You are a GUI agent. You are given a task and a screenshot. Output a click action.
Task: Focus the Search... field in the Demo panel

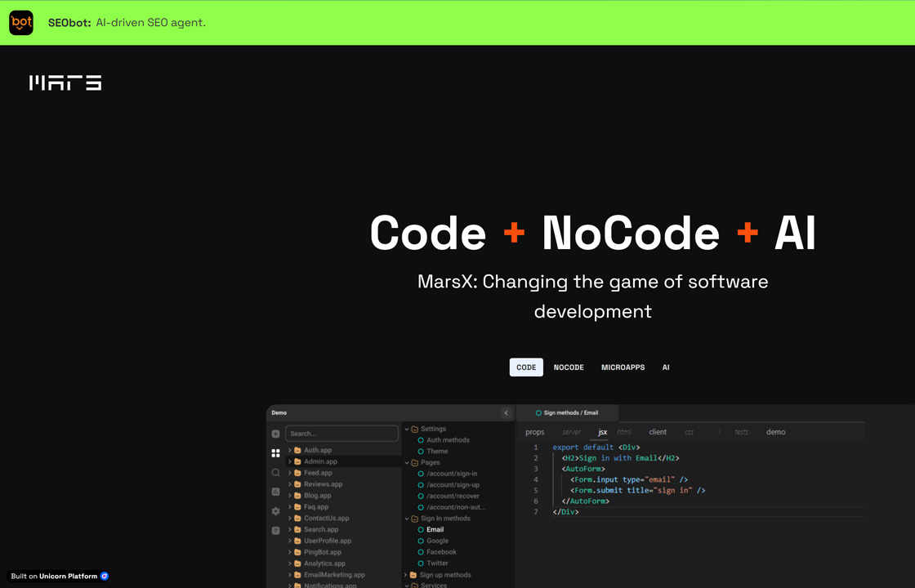click(342, 434)
